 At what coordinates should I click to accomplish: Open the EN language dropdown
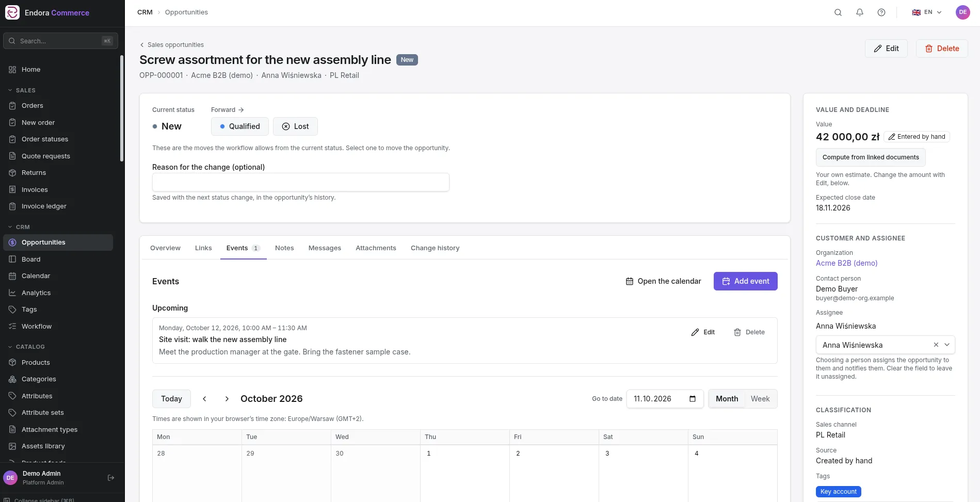[x=927, y=12]
